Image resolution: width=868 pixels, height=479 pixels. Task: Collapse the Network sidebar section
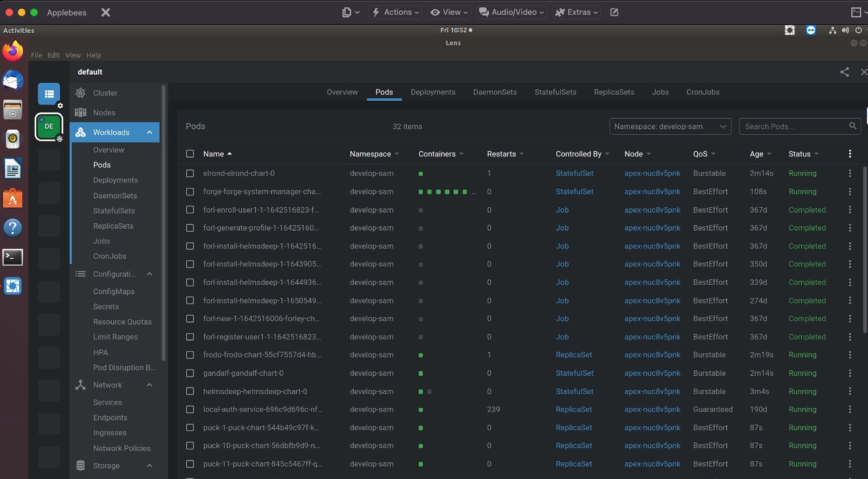150,385
